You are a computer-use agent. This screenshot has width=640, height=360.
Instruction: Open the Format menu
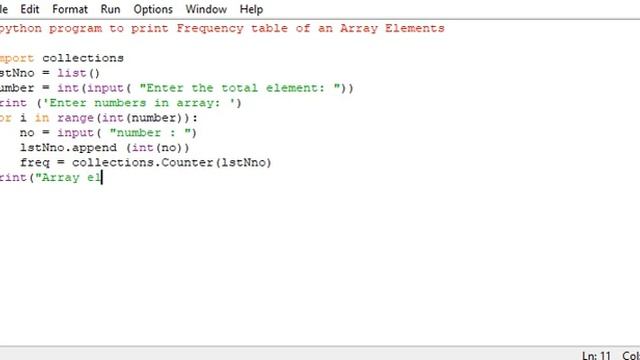click(70, 9)
